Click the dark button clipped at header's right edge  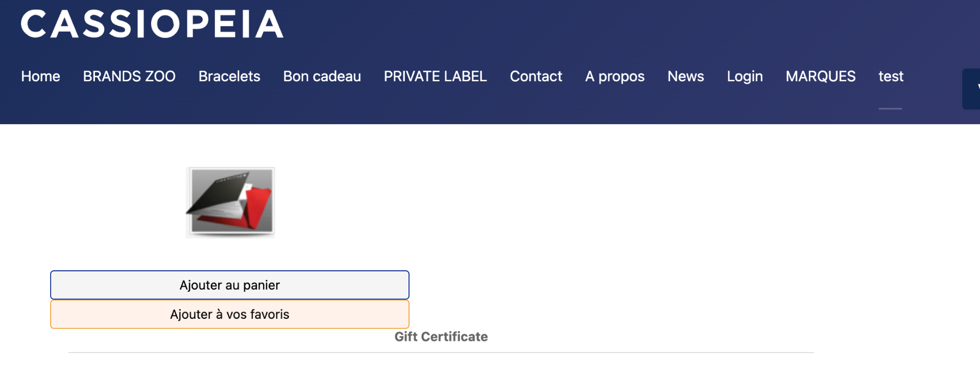(971, 89)
